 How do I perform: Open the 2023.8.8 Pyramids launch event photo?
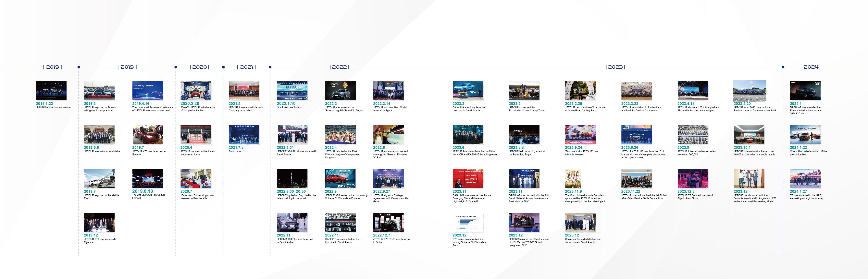coord(524,135)
